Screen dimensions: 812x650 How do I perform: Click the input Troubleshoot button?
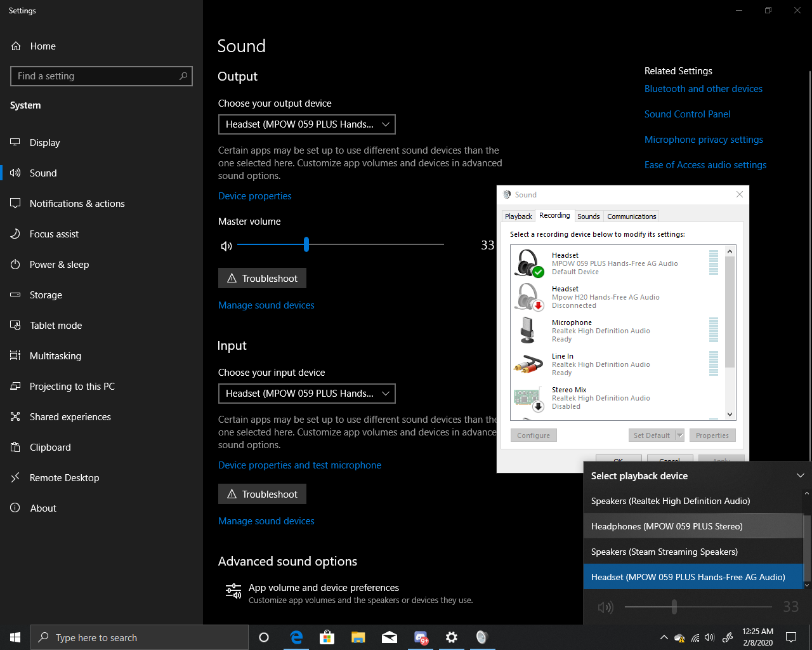coord(262,494)
